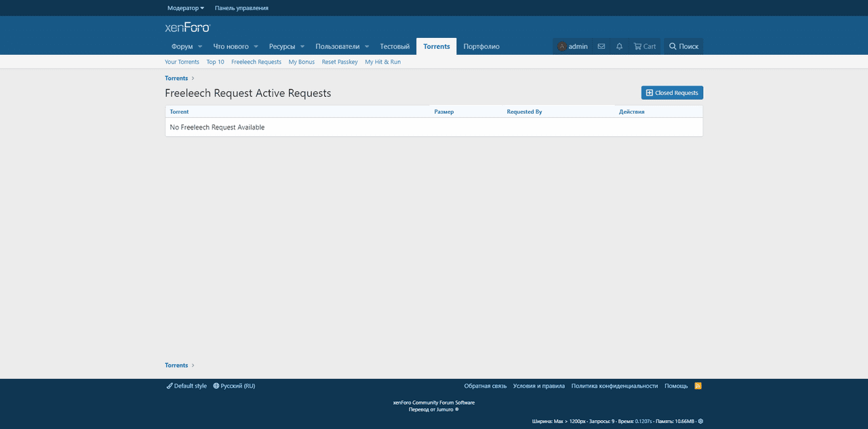The height and width of the screenshot is (429, 868).
Task: Switch to the Тестовый tab
Action: click(x=395, y=47)
